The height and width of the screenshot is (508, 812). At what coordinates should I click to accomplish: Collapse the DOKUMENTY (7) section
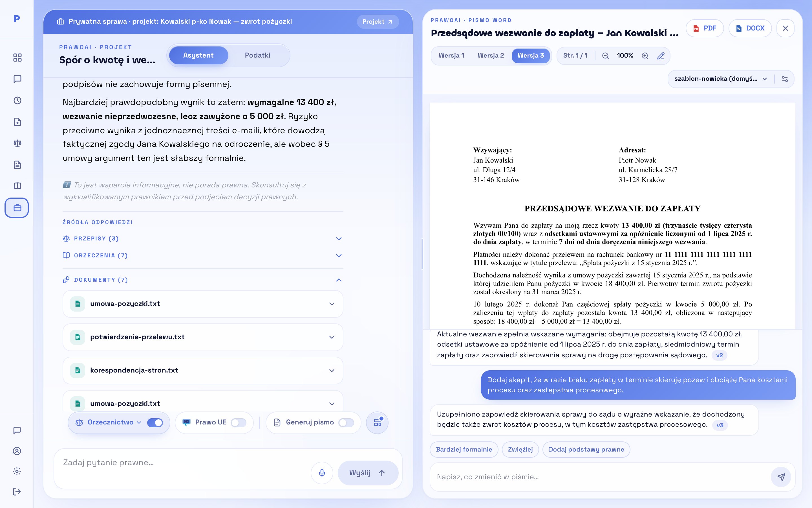203,280
